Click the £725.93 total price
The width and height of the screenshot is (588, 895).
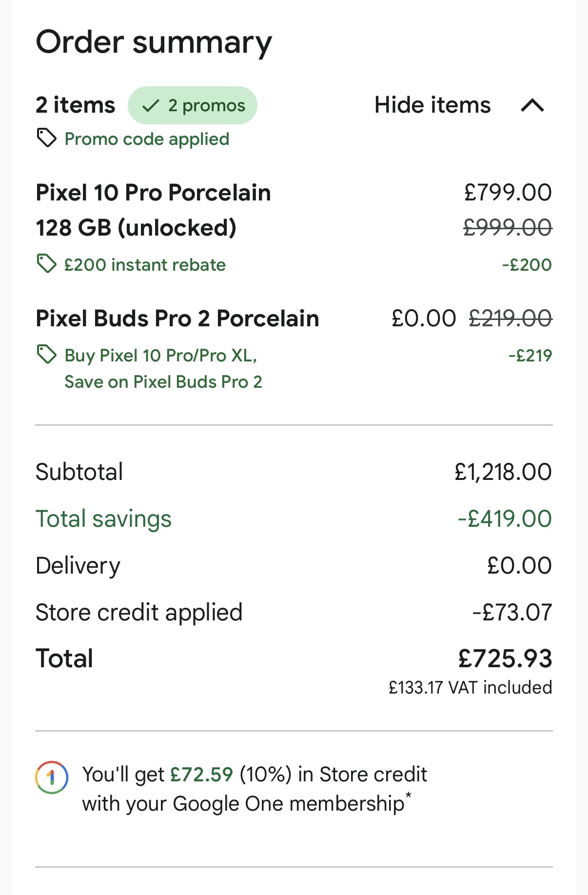tap(505, 658)
